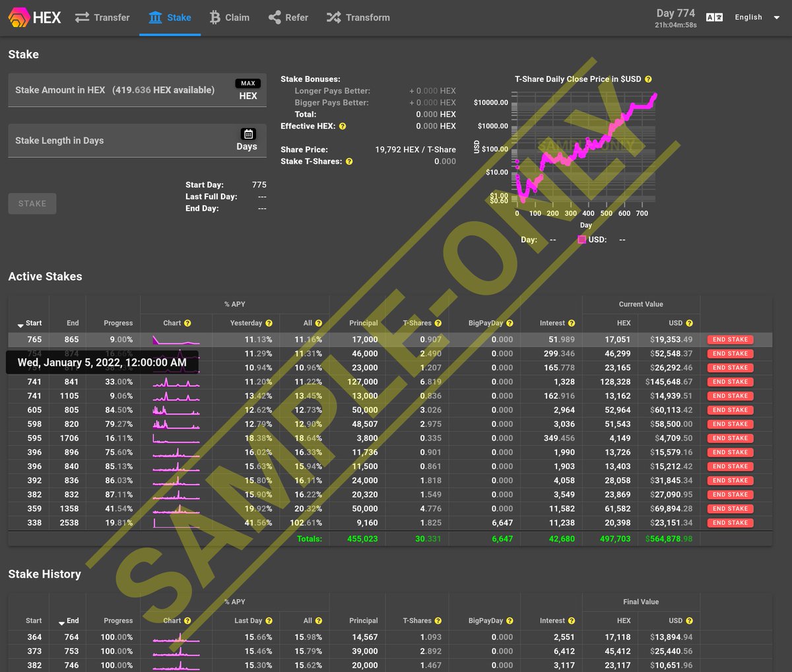The width and height of the screenshot is (792, 672).
Task: End the stake starting day 595
Action: click(730, 438)
